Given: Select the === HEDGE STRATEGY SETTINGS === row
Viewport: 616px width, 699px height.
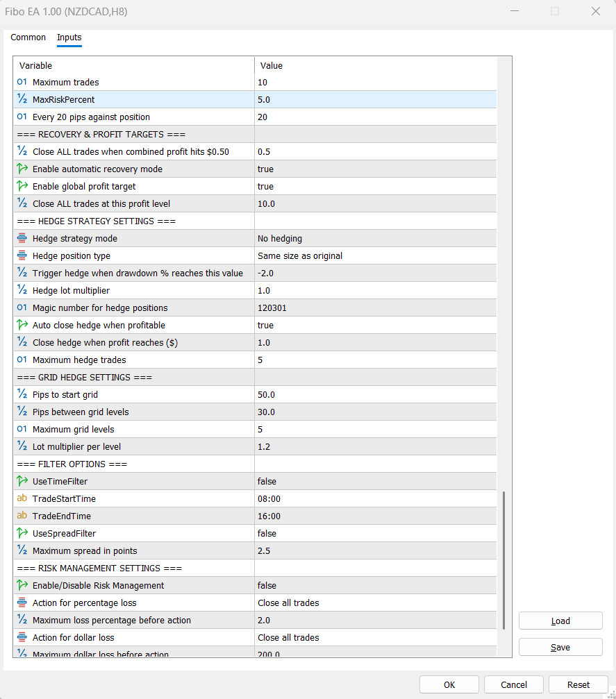Looking at the screenshot, I should [x=255, y=221].
